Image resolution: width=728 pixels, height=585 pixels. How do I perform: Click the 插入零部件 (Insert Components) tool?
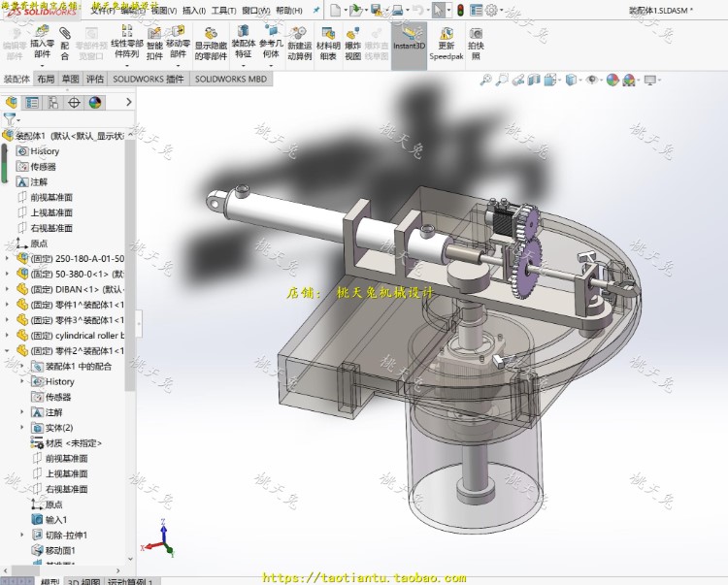(42, 42)
